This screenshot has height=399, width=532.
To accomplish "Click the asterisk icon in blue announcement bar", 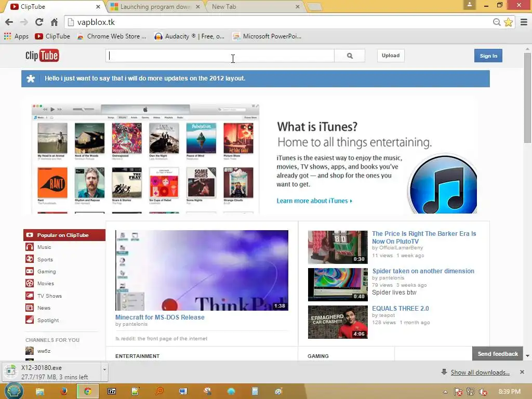I will tap(31, 79).
